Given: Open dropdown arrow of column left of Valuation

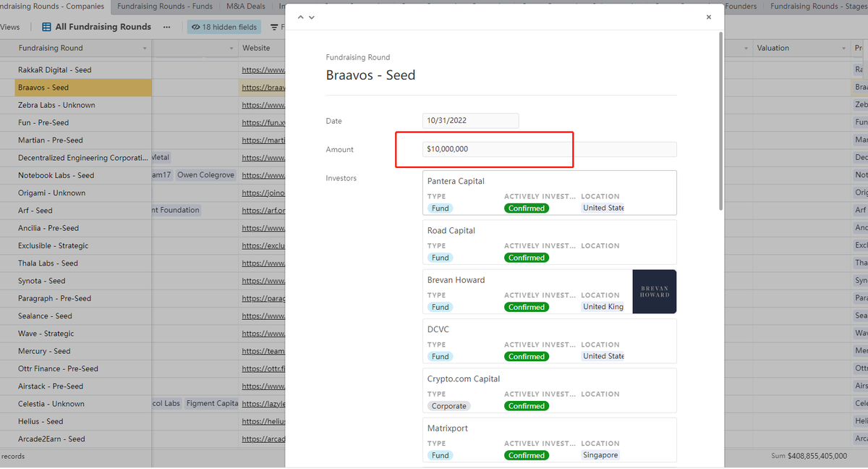Looking at the screenshot, I should tap(746, 48).
